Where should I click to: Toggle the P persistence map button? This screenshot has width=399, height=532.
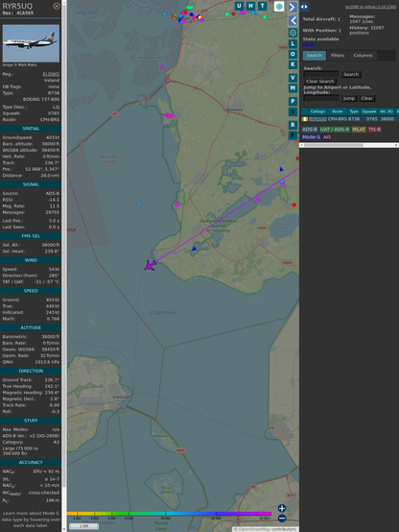[293, 101]
